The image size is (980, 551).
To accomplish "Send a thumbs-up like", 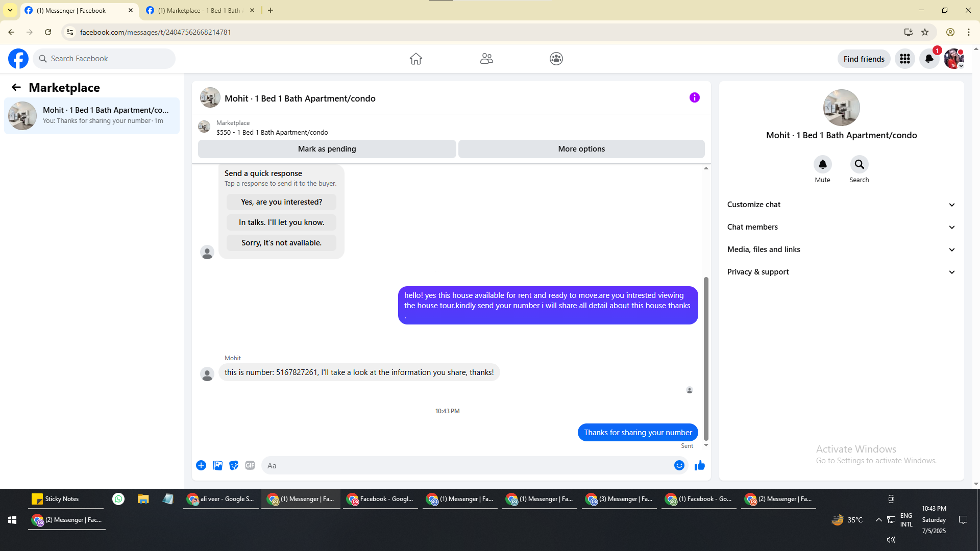I will pyautogui.click(x=699, y=465).
